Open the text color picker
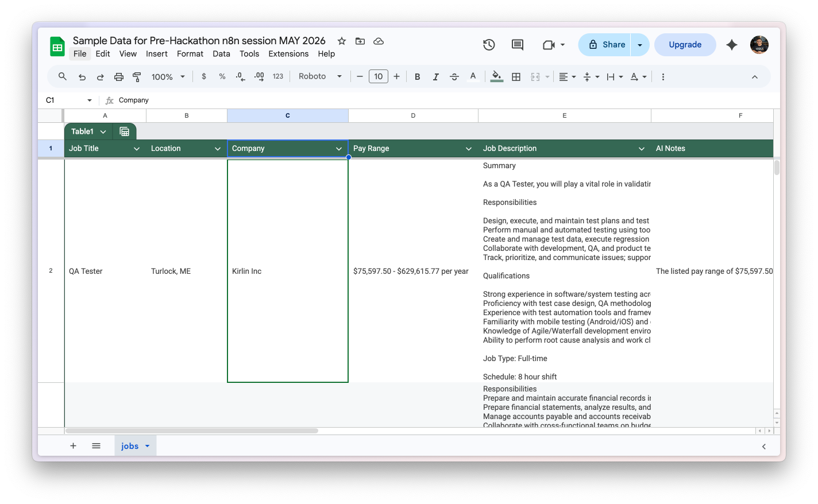This screenshot has height=504, width=818. pyautogui.click(x=473, y=76)
